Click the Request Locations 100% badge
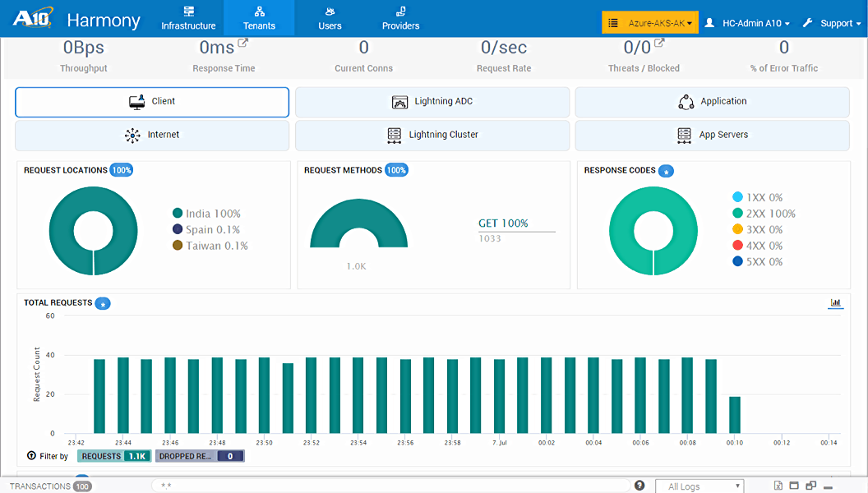This screenshot has height=493, width=868. click(x=121, y=170)
